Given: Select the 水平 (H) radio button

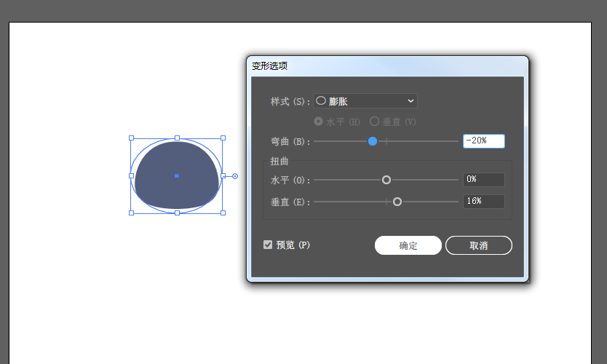Looking at the screenshot, I should pyautogui.click(x=318, y=122).
